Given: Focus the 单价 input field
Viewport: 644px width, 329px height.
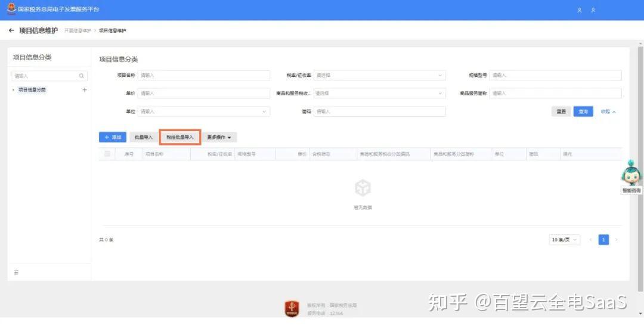Looking at the screenshot, I should [x=204, y=94].
